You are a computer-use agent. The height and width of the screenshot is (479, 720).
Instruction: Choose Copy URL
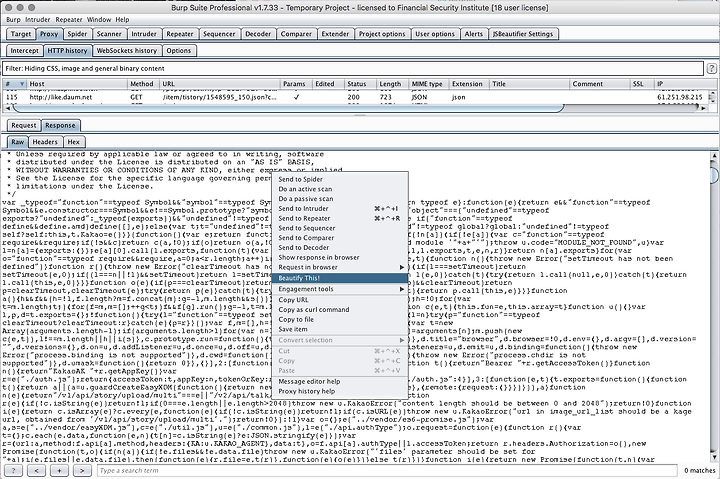(x=340, y=299)
